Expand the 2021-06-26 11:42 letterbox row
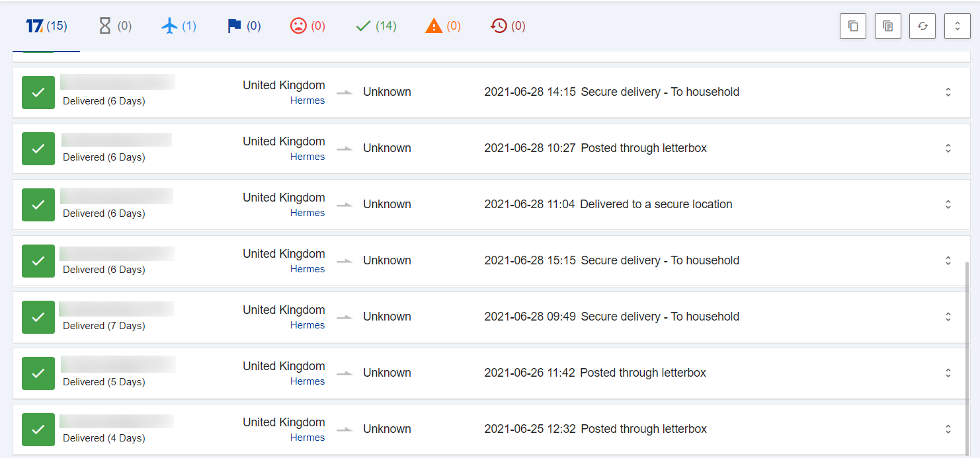 948,373
